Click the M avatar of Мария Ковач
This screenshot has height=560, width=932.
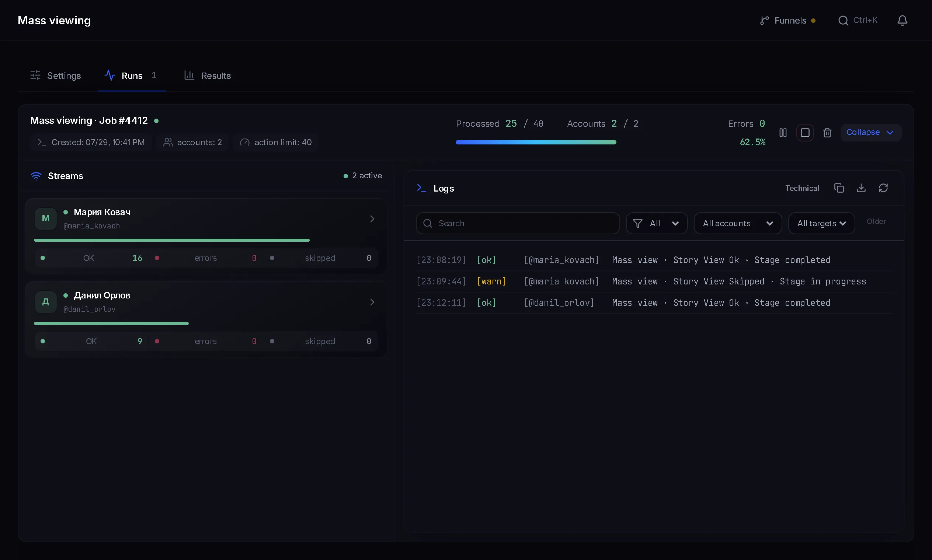click(x=46, y=218)
